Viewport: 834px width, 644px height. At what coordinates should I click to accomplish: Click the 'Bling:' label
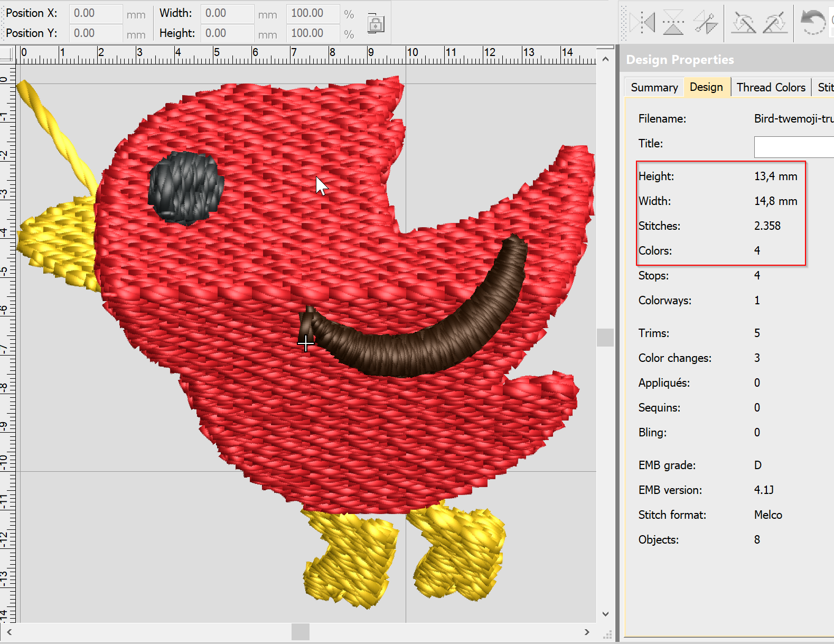click(x=652, y=433)
